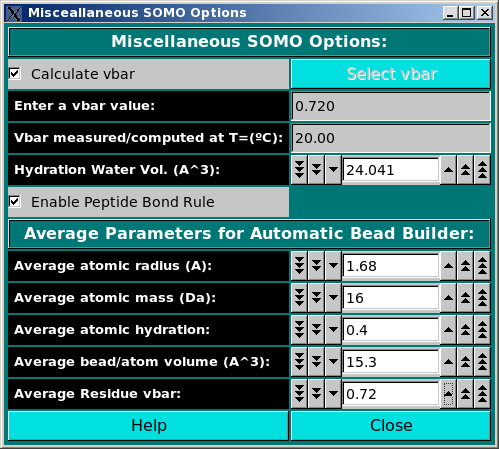This screenshot has width=499, height=449.
Task: Triple-arrow decrease Average atomic radius
Action: (300, 266)
